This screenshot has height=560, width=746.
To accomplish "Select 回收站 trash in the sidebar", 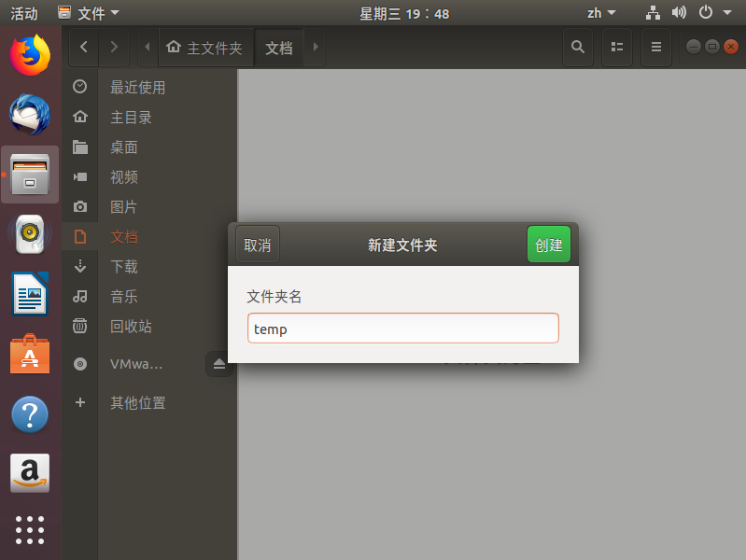I will pos(131,327).
